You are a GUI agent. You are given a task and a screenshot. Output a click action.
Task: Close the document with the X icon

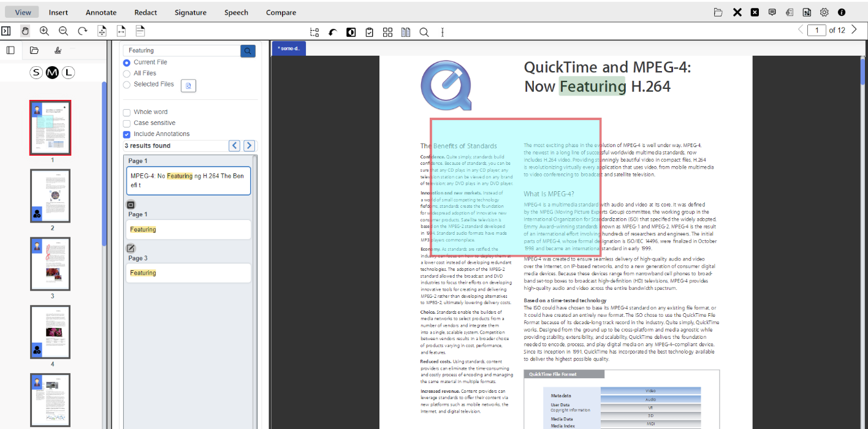[737, 12]
